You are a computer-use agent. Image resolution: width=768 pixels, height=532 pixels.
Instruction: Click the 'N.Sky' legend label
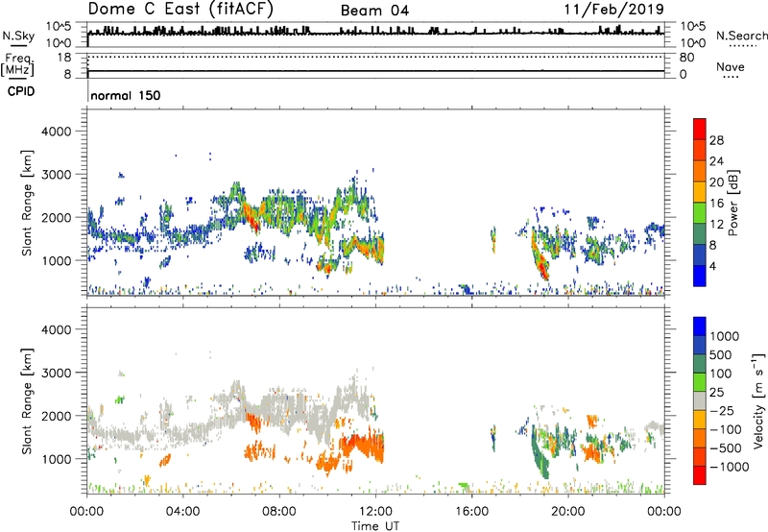click(18, 36)
